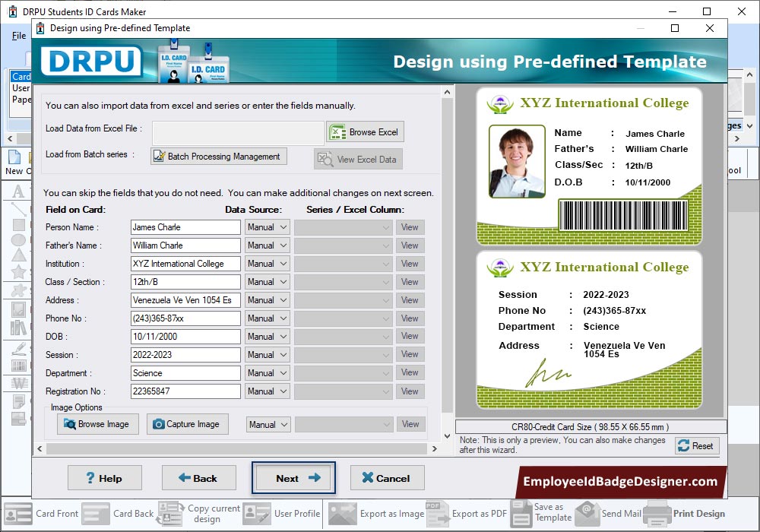Open Batch Processing Management

pyautogui.click(x=219, y=157)
